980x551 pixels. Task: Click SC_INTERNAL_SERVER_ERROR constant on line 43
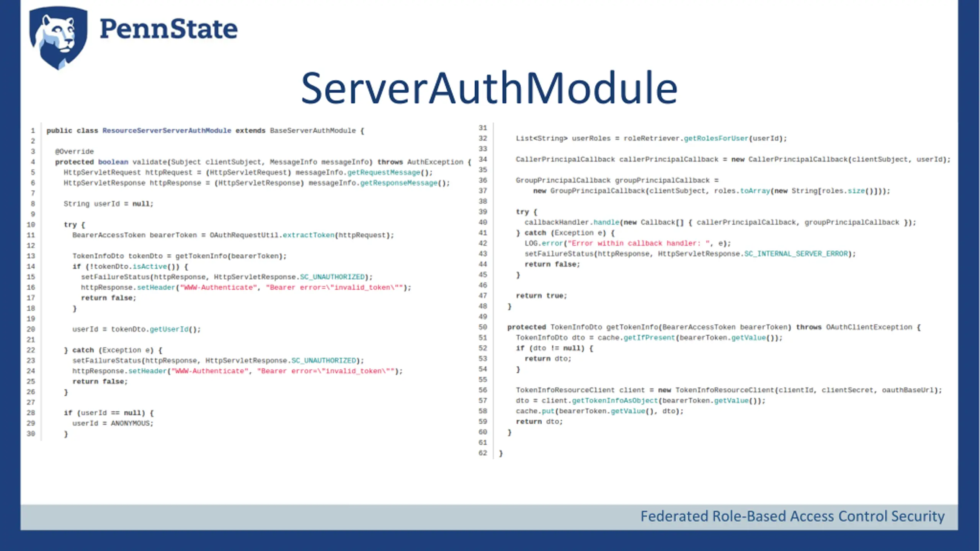click(796, 254)
